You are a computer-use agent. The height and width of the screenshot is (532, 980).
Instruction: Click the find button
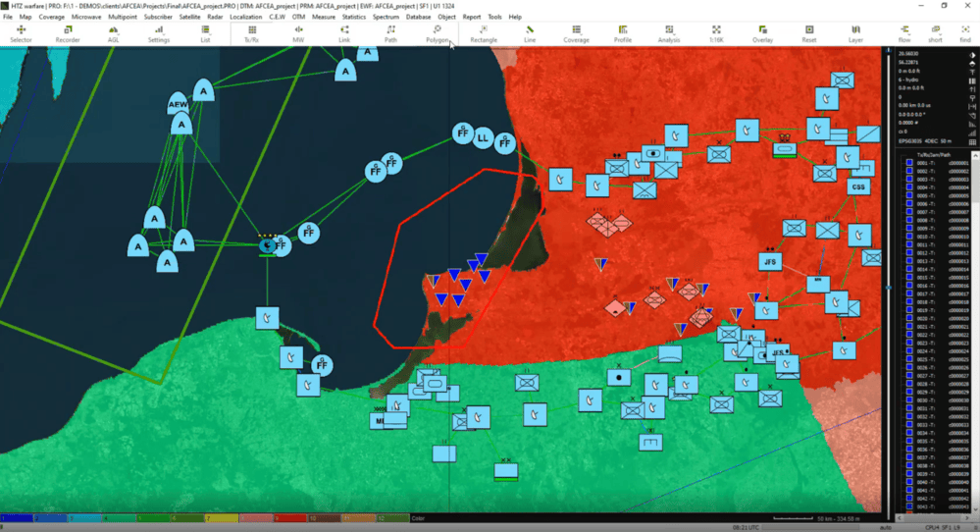pos(965,34)
